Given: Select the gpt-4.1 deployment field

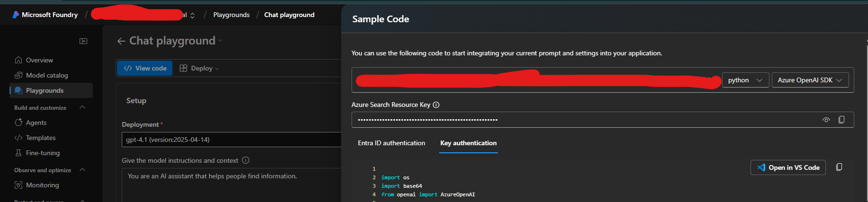Looking at the screenshot, I should (231, 140).
